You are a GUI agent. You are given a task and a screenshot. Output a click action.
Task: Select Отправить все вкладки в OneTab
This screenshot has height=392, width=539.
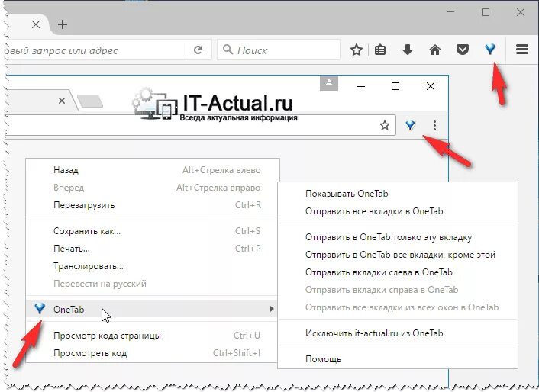click(398, 211)
